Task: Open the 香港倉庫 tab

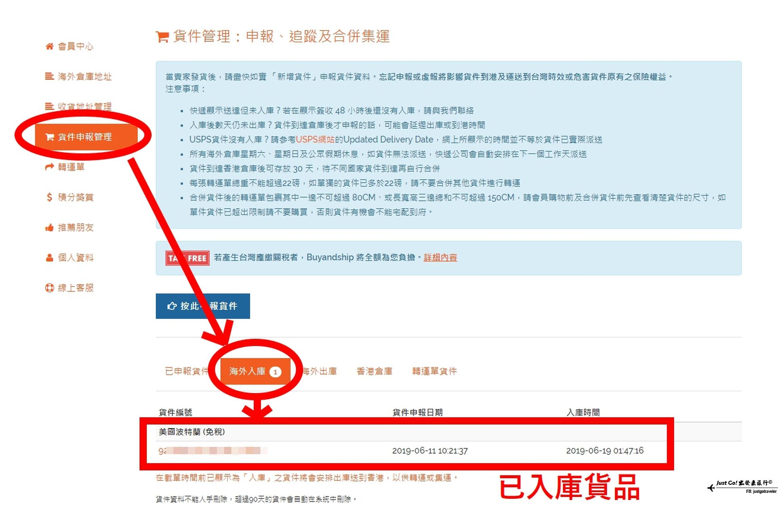Action: coord(374,371)
